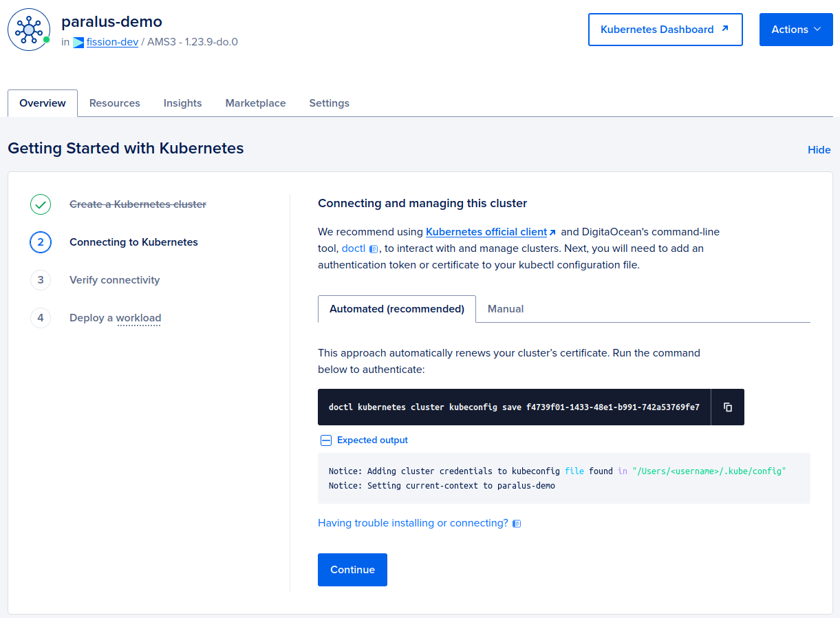This screenshot has height=618, width=840.
Task: Click the paralus-demo cluster title
Action: coord(111,21)
